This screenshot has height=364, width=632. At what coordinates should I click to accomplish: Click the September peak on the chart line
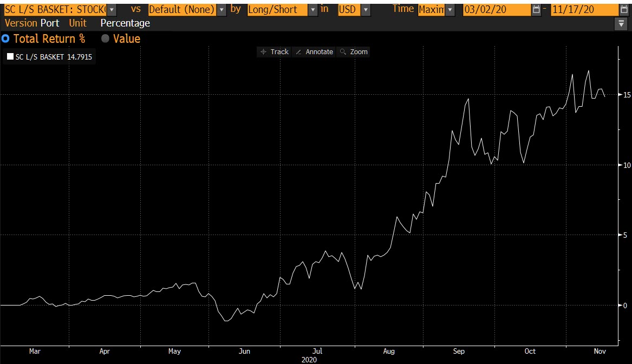pos(468,99)
